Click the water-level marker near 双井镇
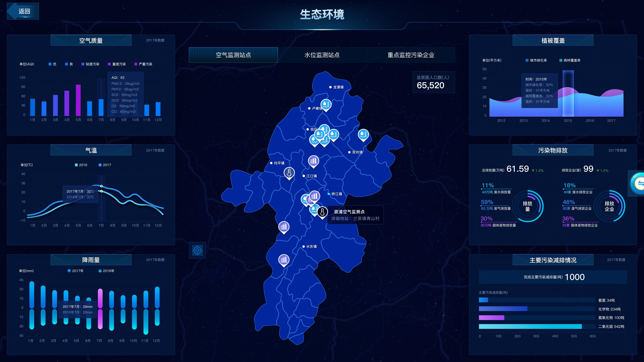Screen dimensions: 644x362 (x=363, y=134)
